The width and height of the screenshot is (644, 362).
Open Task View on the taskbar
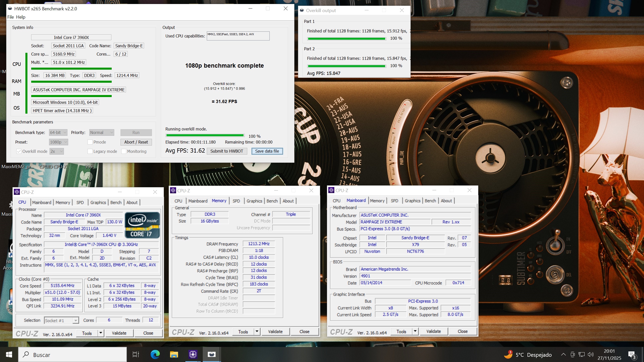click(x=136, y=354)
